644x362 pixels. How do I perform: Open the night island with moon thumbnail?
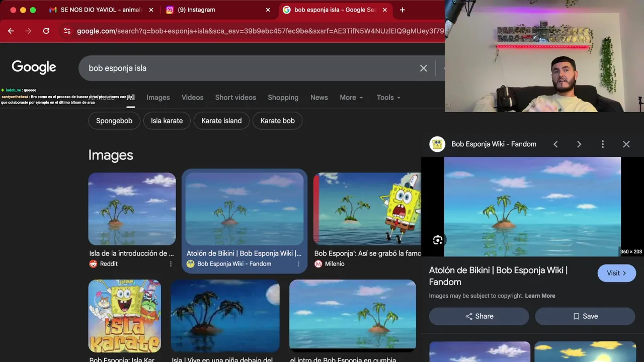click(x=225, y=316)
